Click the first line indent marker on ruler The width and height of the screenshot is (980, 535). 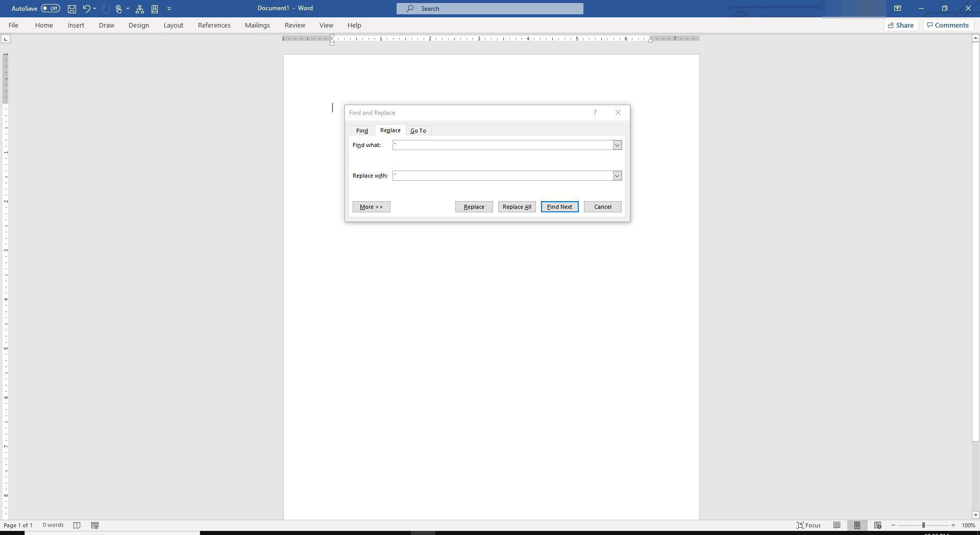coord(332,37)
